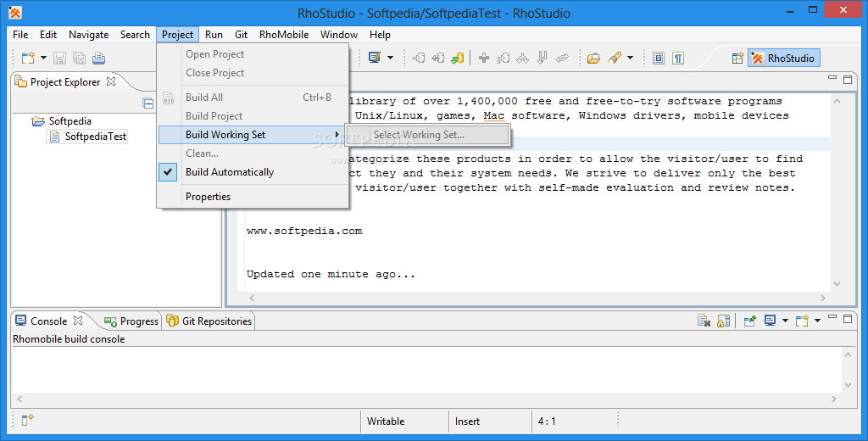The image size is (868, 441).
Task: Open the File menu
Action: click(20, 35)
